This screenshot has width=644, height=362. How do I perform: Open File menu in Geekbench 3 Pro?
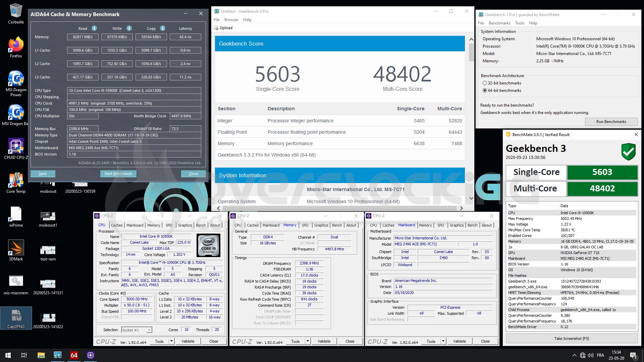coord(217,20)
